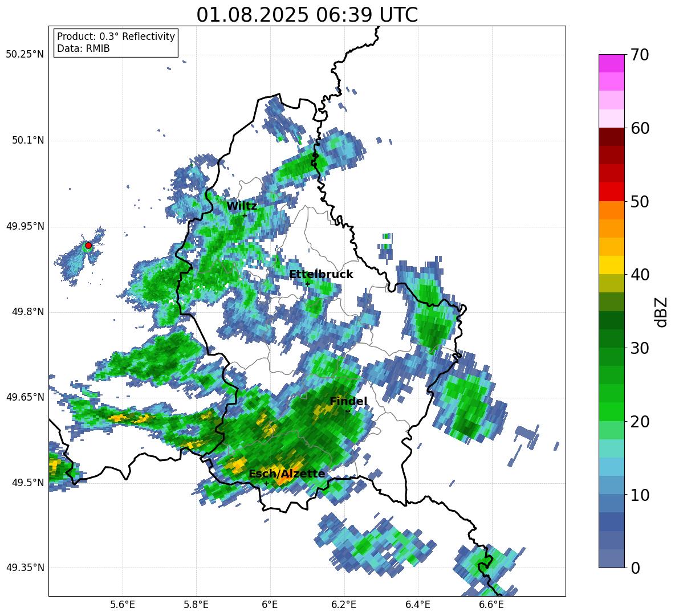Click the red radar site marker
The height and width of the screenshot is (616, 675).
88,246
